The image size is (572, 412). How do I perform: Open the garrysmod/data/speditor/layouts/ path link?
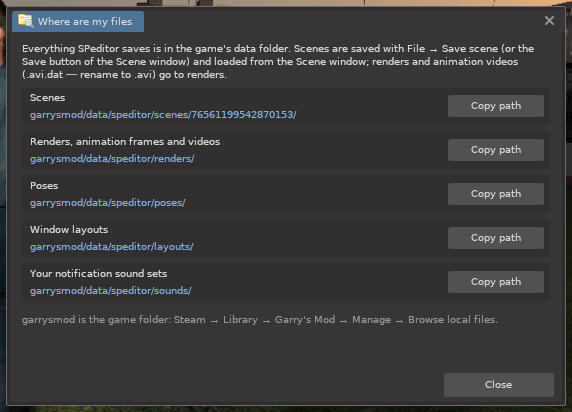(x=111, y=247)
